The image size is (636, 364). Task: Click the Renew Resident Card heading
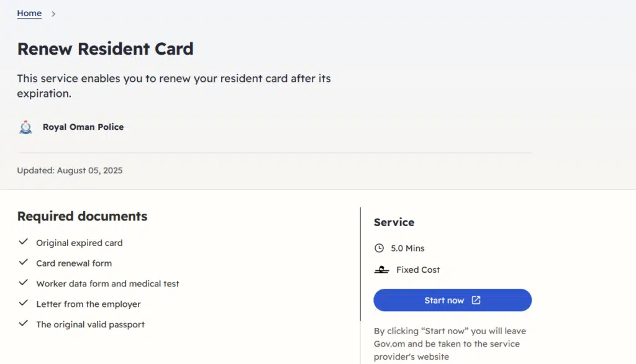point(106,49)
